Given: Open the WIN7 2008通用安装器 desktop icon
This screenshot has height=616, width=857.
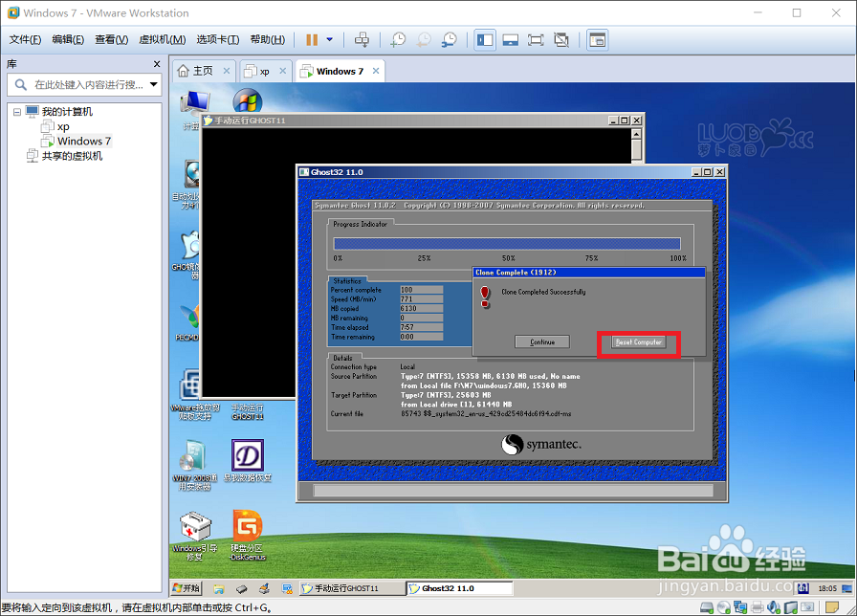Looking at the screenshot, I should pyautogui.click(x=194, y=464).
